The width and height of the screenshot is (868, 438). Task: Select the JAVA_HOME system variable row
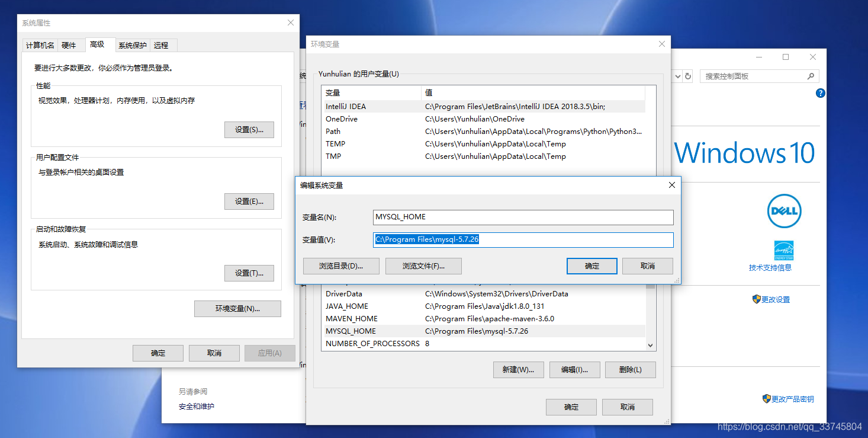pos(484,306)
